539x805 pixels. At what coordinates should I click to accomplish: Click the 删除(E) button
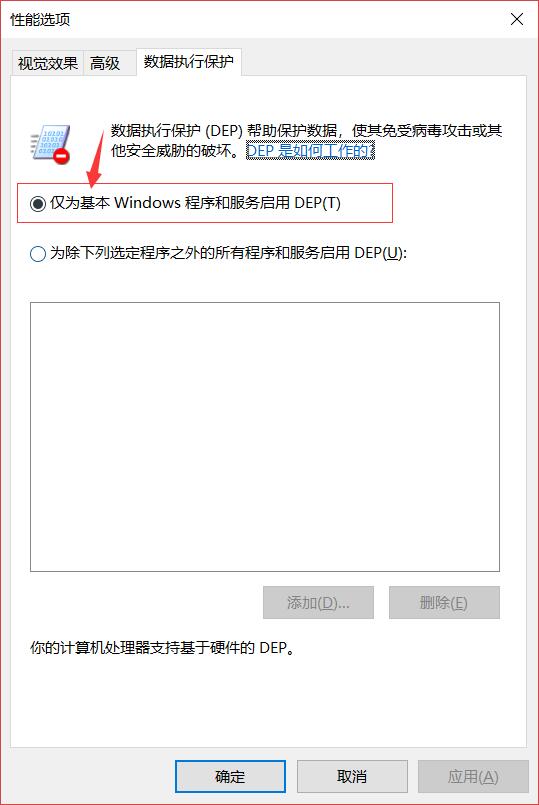click(444, 602)
